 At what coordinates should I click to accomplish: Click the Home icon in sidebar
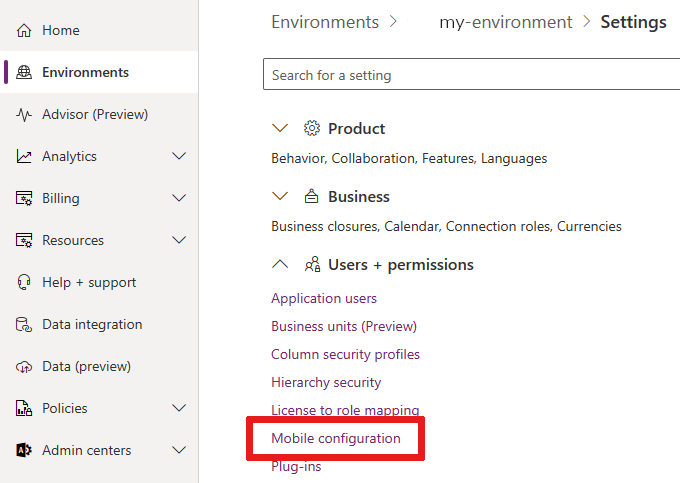pos(25,31)
